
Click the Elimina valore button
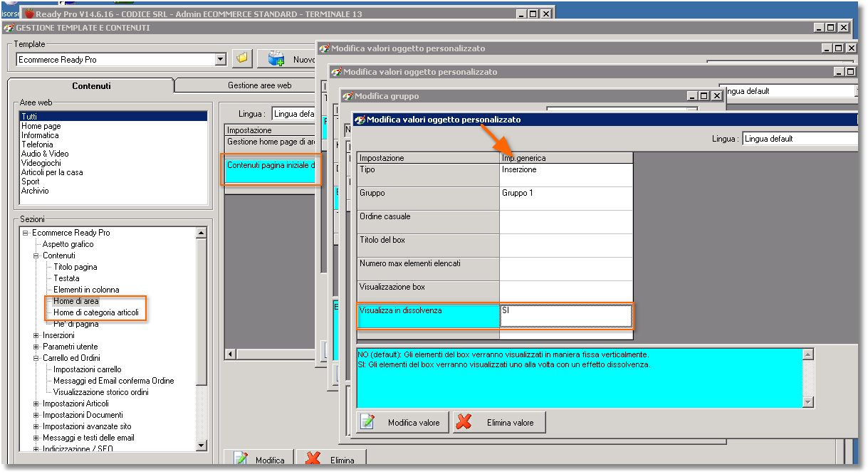click(x=499, y=422)
